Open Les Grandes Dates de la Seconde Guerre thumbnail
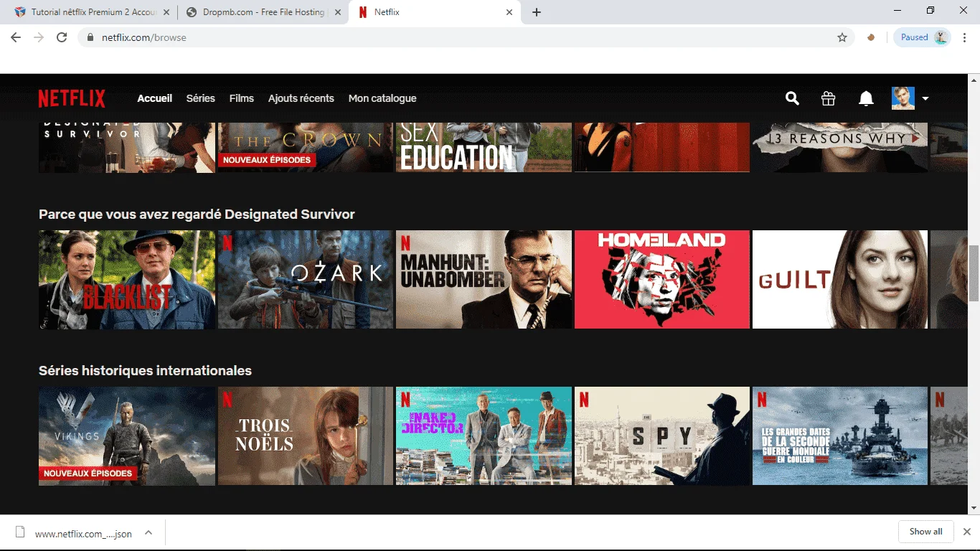 coord(840,436)
